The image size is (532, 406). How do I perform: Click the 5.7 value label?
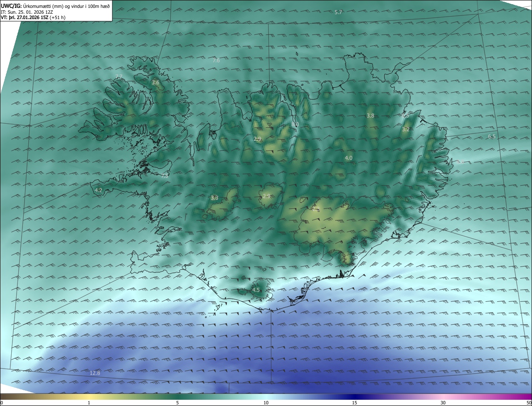[x=338, y=12]
